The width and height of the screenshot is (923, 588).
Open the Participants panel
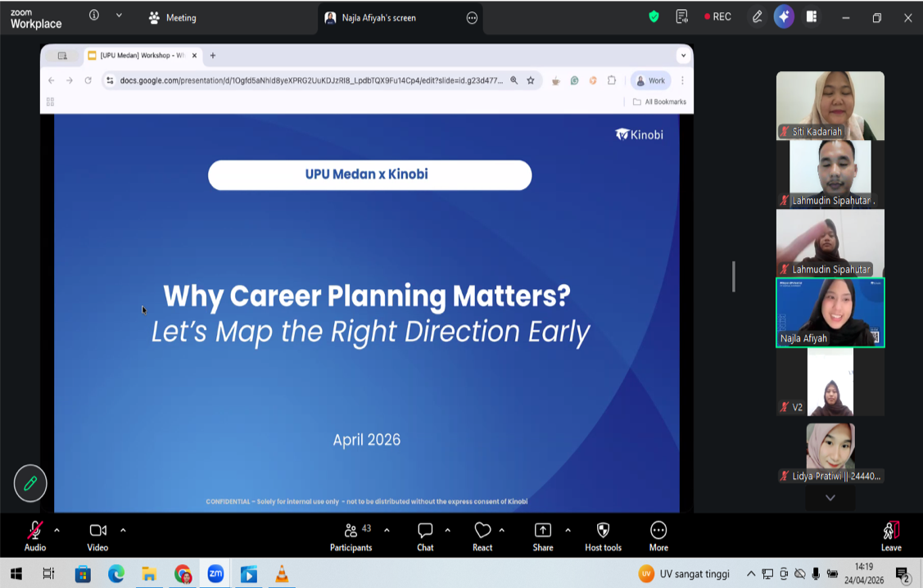pyautogui.click(x=351, y=536)
